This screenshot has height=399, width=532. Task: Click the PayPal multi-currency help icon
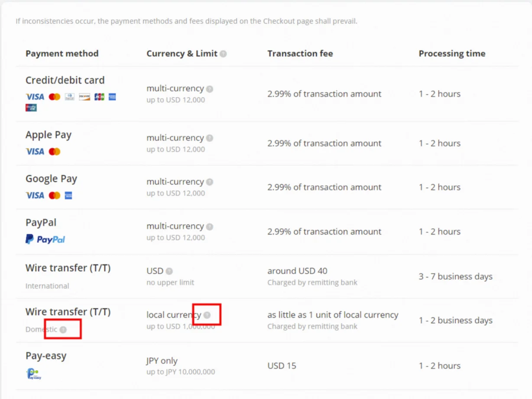210,227
